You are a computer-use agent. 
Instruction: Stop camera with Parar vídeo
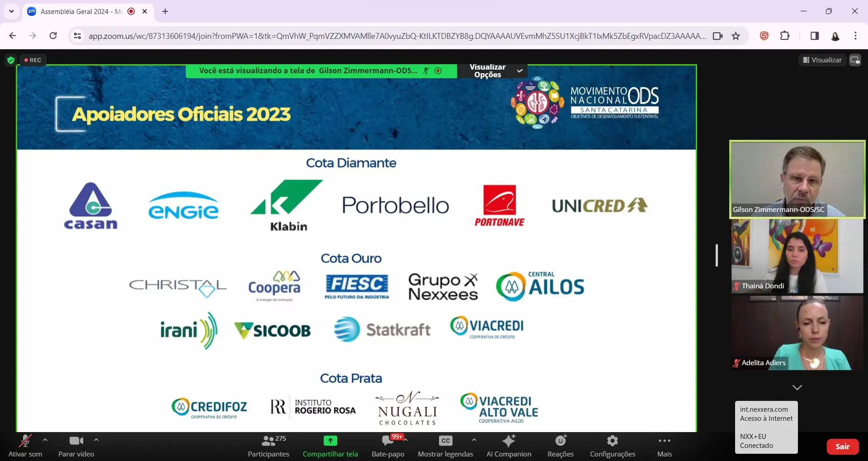(76, 446)
